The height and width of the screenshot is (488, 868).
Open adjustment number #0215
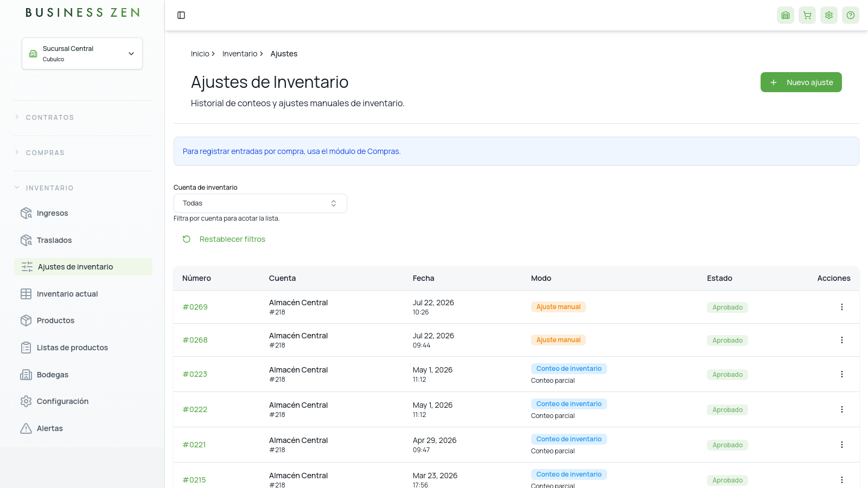point(194,480)
